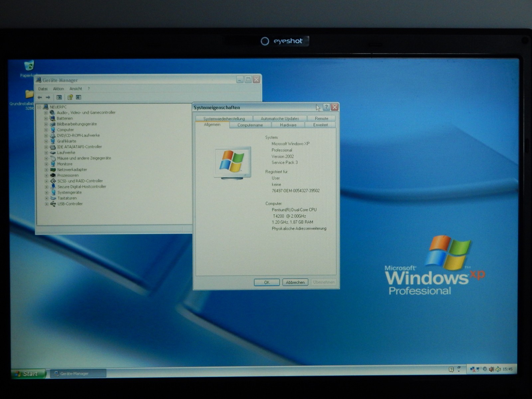Viewport: 532px width, 399px height.
Task: Open Properties icon in Geräte-Manager toolbar
Action: pos(70,97)
